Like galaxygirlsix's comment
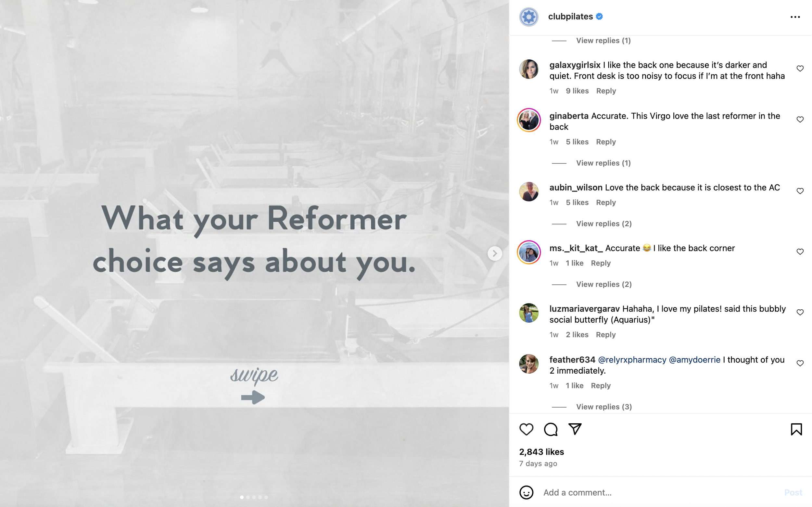812x507 pixels. pyautogui.click(x=800, y=68)
